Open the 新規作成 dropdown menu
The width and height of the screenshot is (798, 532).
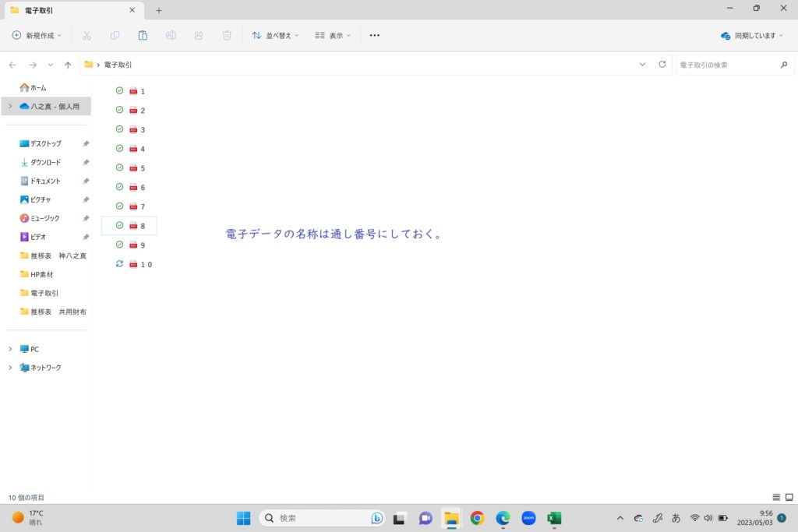tap(37, 35)
